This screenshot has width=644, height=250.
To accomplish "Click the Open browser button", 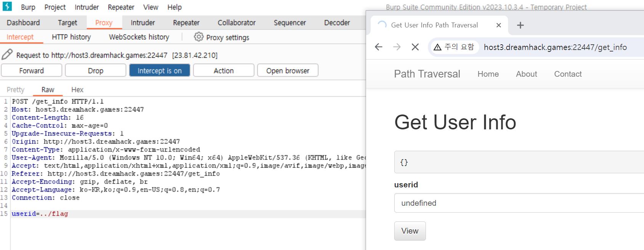I will (288, 71).
